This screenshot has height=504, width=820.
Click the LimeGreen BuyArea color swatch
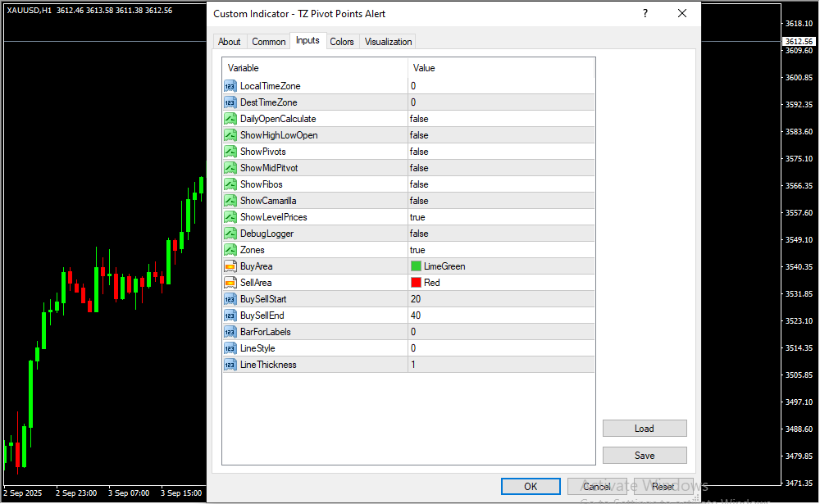point(417,266)
